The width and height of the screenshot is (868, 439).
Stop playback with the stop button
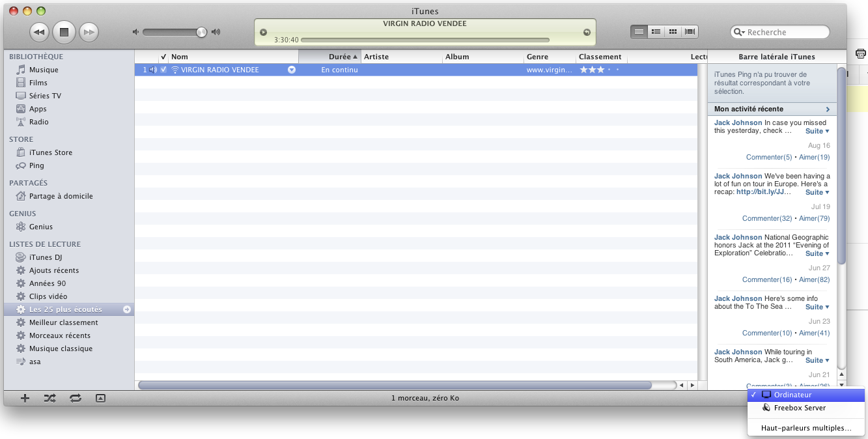coord(64,31)
